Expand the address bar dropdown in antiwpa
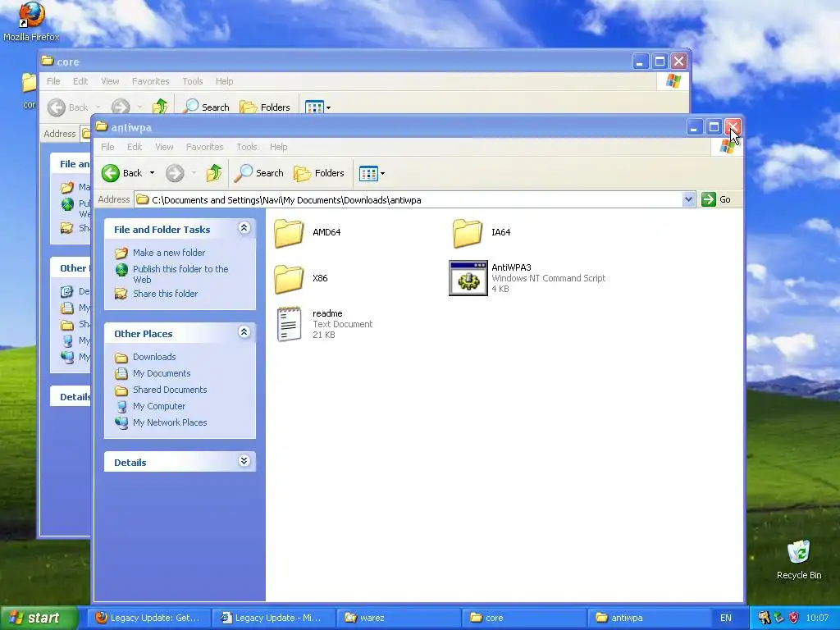This screenshot has height=630, width=840. (688, 200)
